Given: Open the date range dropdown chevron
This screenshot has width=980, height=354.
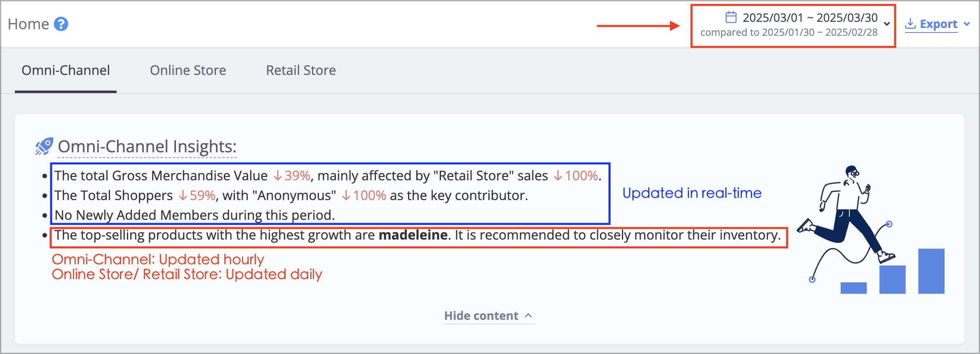Looking at the screenshot, I should [887, 24].
